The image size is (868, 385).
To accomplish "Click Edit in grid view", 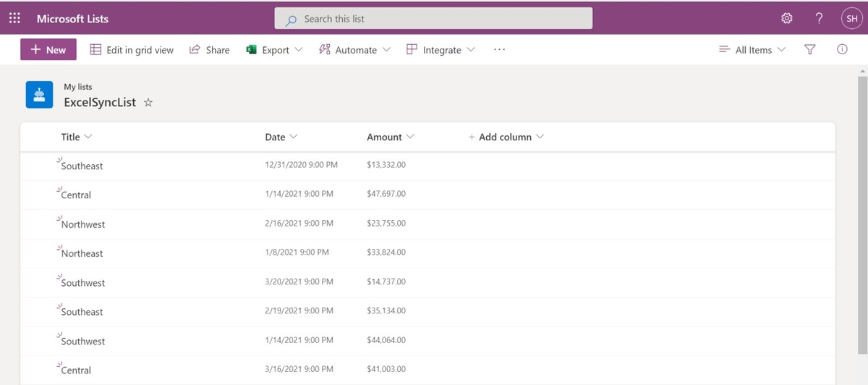I will click(x=132, y=50).
